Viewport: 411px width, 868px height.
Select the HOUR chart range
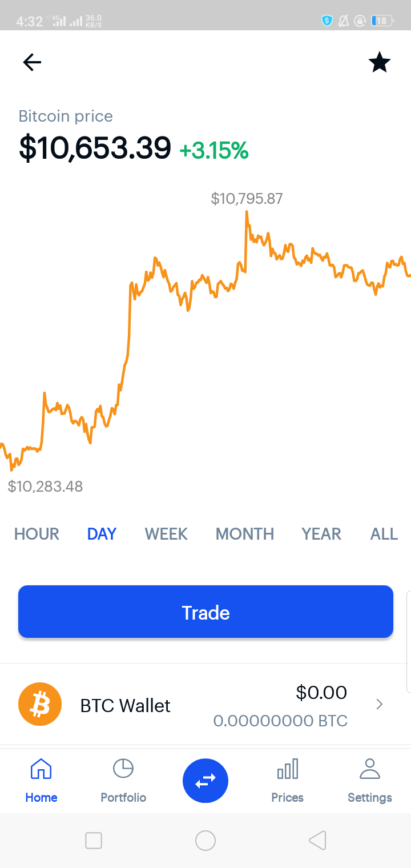click(37, 534)
